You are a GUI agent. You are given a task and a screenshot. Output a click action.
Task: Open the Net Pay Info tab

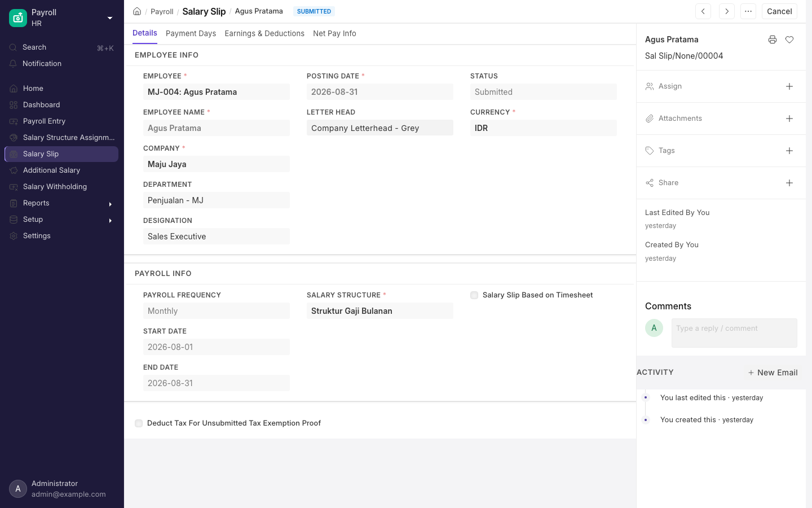(x=334, y=34)
